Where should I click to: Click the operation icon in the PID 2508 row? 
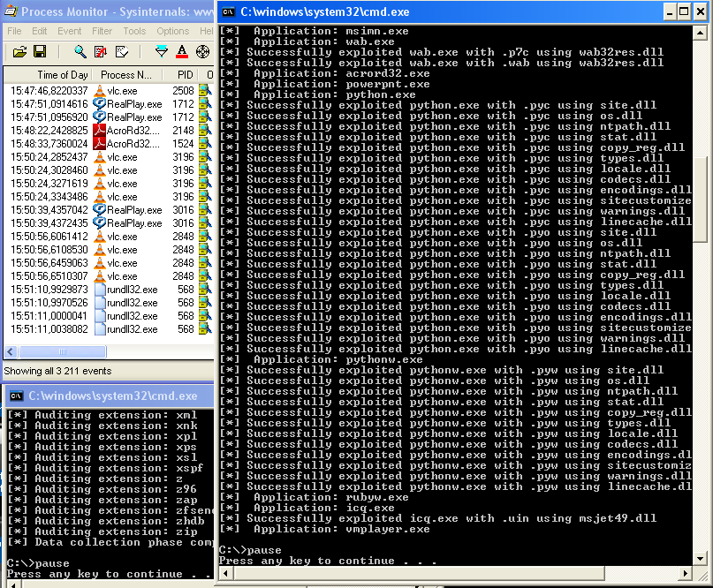pyautogui.click(x=206, y=91)
